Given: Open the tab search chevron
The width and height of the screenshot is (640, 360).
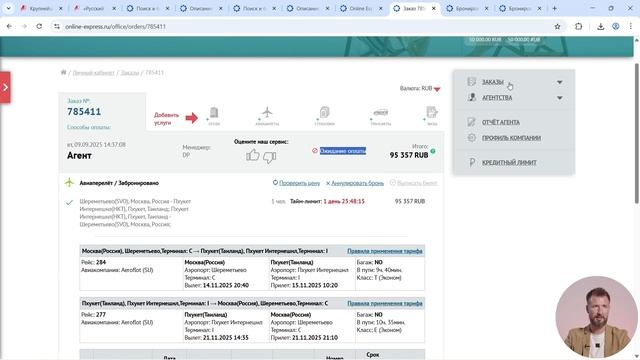Looking at the screenshot, I should pyautogui.click(x=8, y=8).
